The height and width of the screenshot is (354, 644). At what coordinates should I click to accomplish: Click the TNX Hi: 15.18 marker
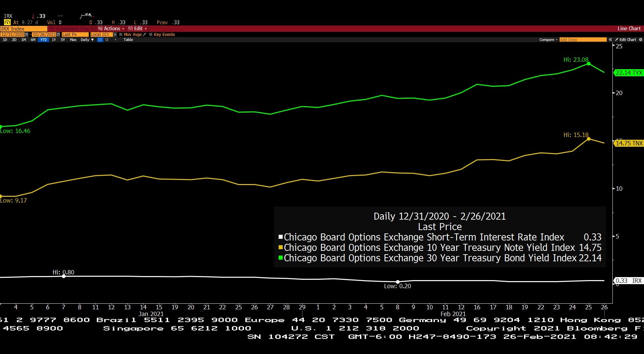[589, 139]
